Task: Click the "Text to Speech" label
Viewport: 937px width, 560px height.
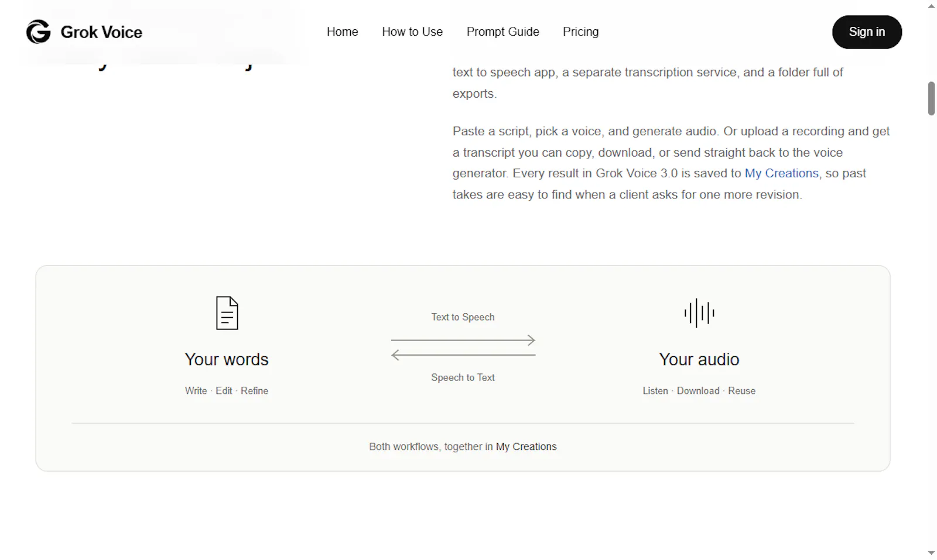Action: pos(463,317)
